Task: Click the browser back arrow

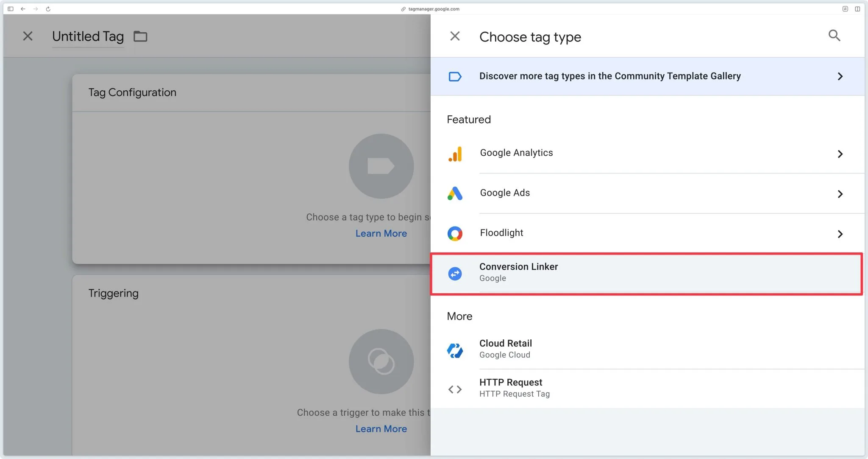Action: tap(23, 9)
